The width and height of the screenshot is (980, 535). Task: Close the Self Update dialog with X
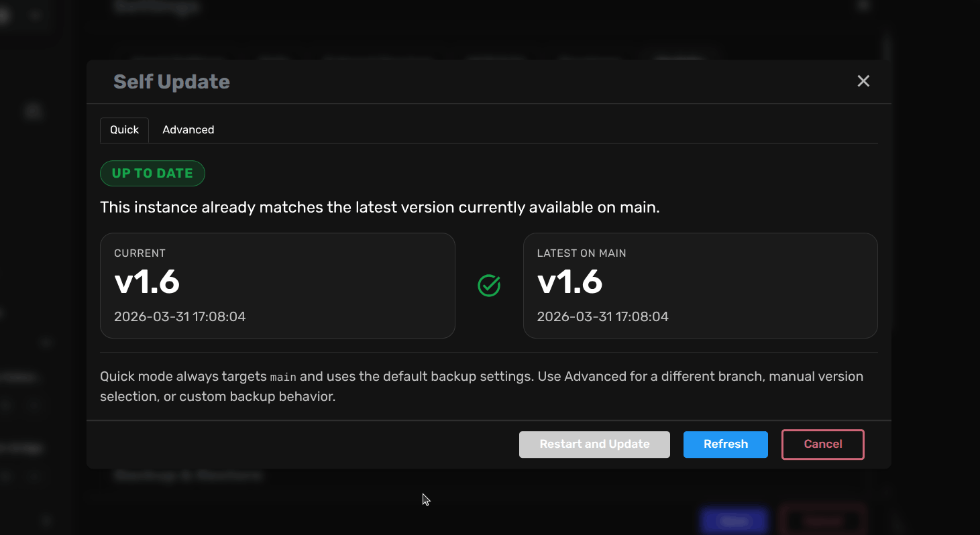[863, 81]
